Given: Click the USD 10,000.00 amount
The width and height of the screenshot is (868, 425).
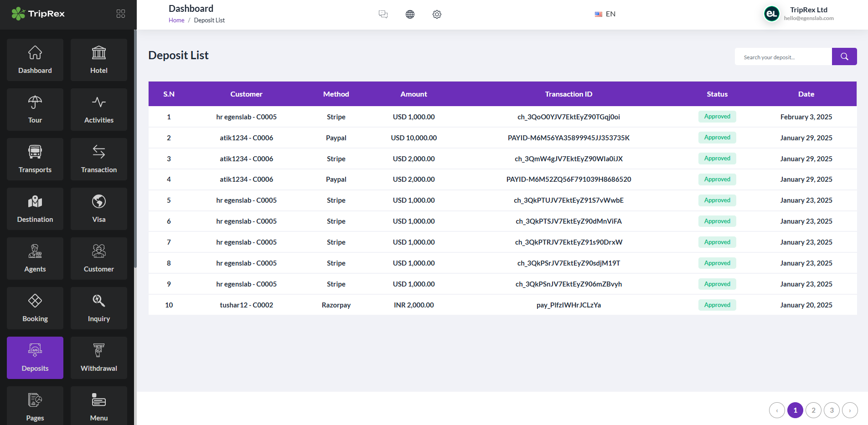Looking at the screenshot, I should click(413, 138).
